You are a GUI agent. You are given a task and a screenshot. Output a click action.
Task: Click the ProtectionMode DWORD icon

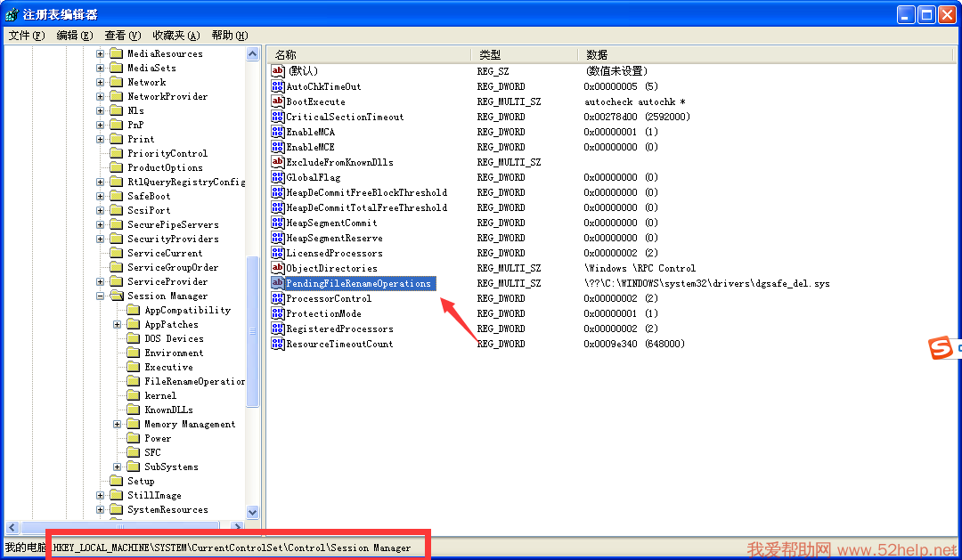click(278, 313)
